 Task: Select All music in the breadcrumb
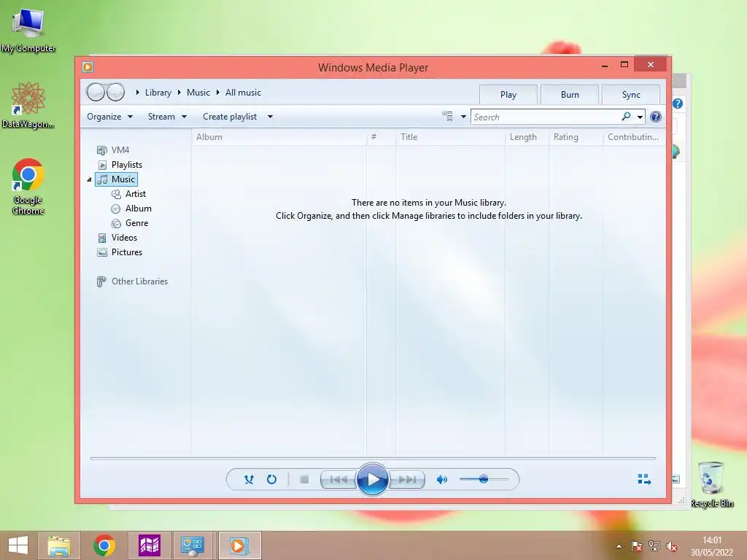243,93
